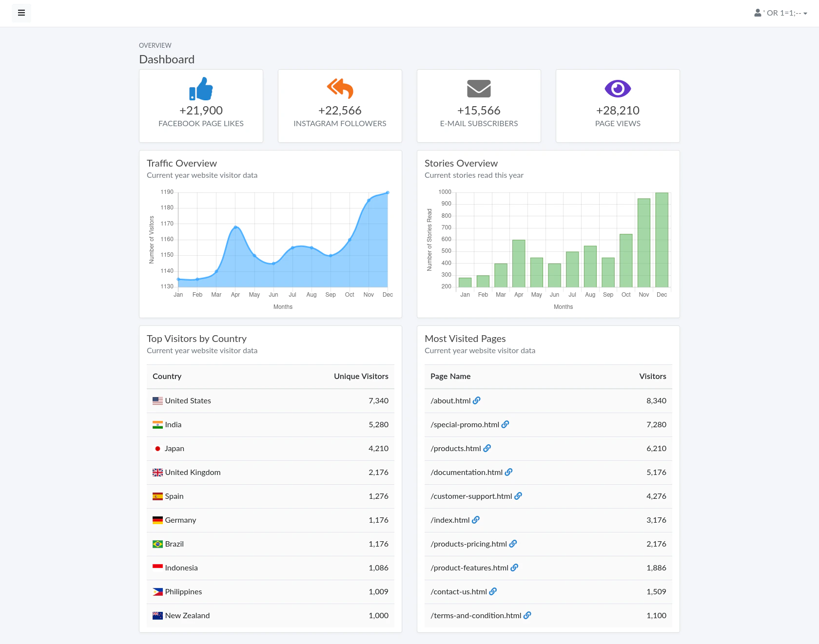Select the April bar in Stories chart

point(519,264)
